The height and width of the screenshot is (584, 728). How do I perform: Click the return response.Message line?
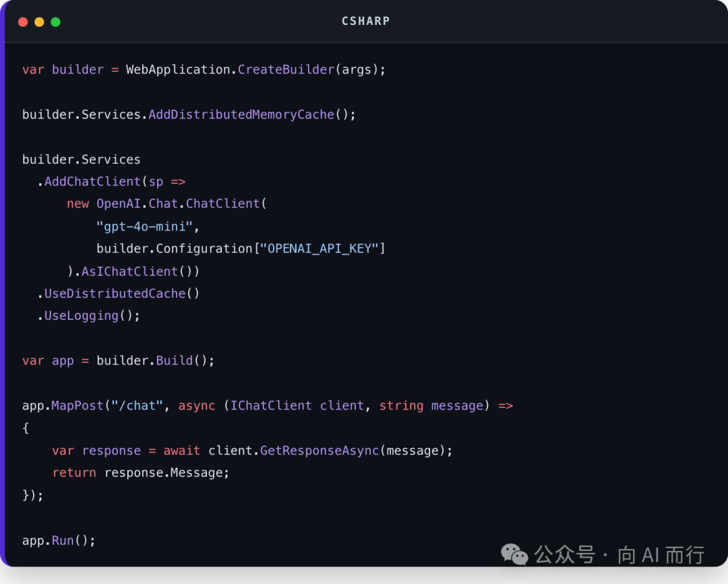coord(141,473)
